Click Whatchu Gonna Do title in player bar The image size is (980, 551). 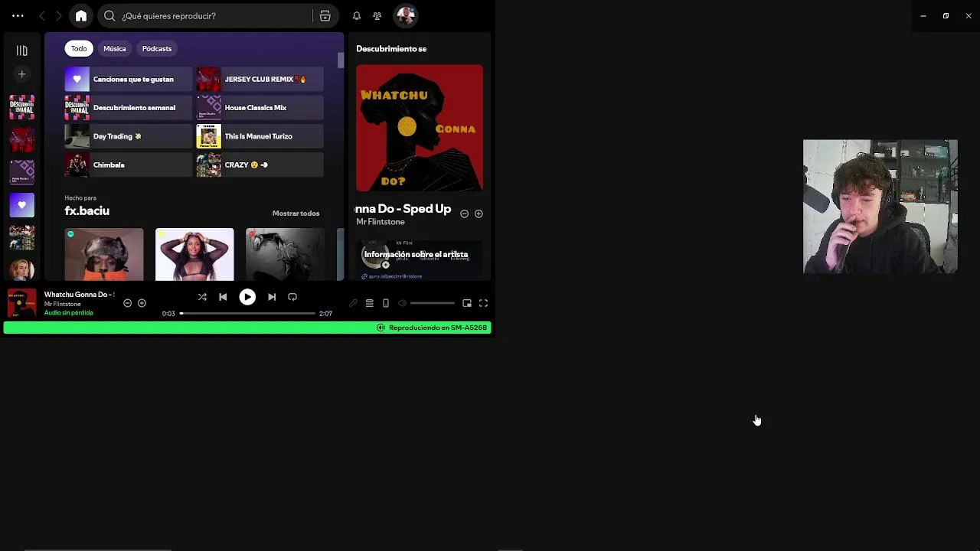(79, 295)
